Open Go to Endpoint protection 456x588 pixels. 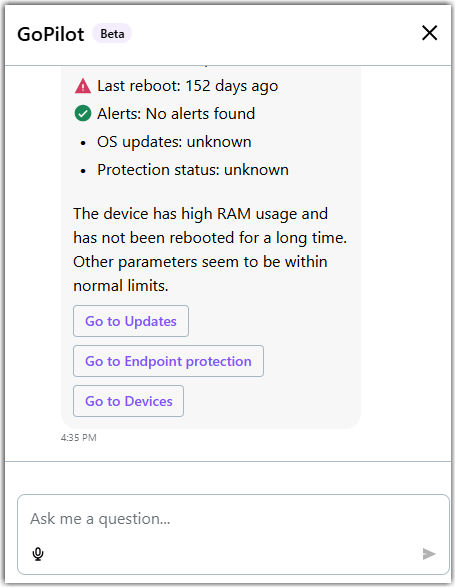[x=168, y=362]
